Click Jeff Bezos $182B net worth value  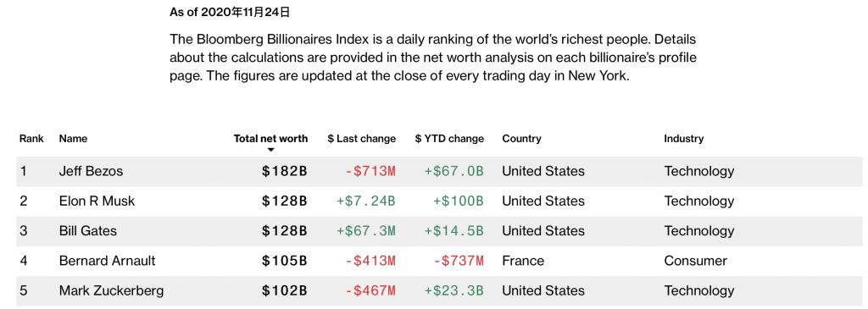pyautogui.click(x=285, y=171)
